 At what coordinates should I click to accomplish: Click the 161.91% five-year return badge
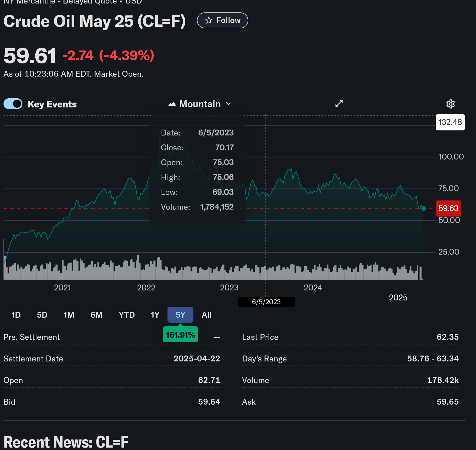[x=180, y=335]
